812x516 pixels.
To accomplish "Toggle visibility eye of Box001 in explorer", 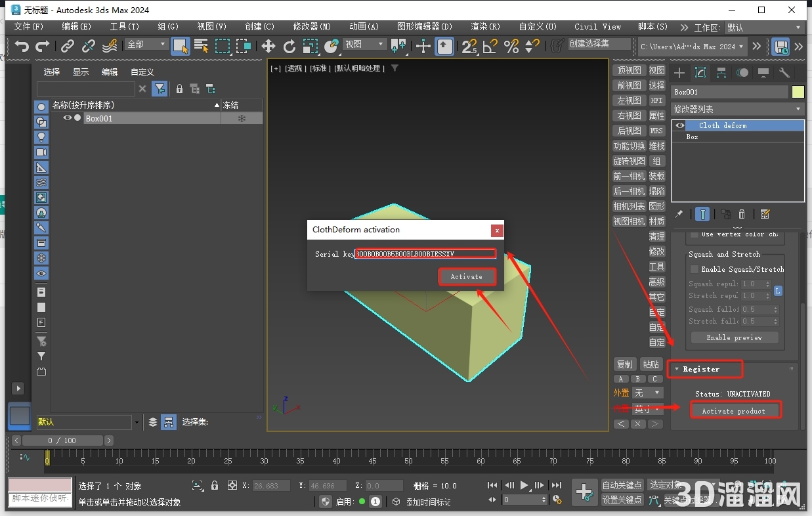I will [x=67, y=118].
